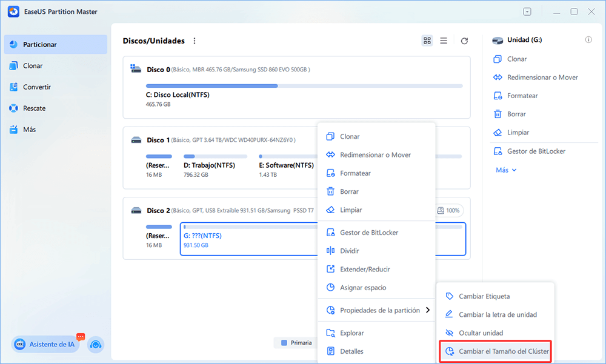606x364 pixels.
Task: Click the info icon beside Unidad (G:)
Action: (588, 40)
